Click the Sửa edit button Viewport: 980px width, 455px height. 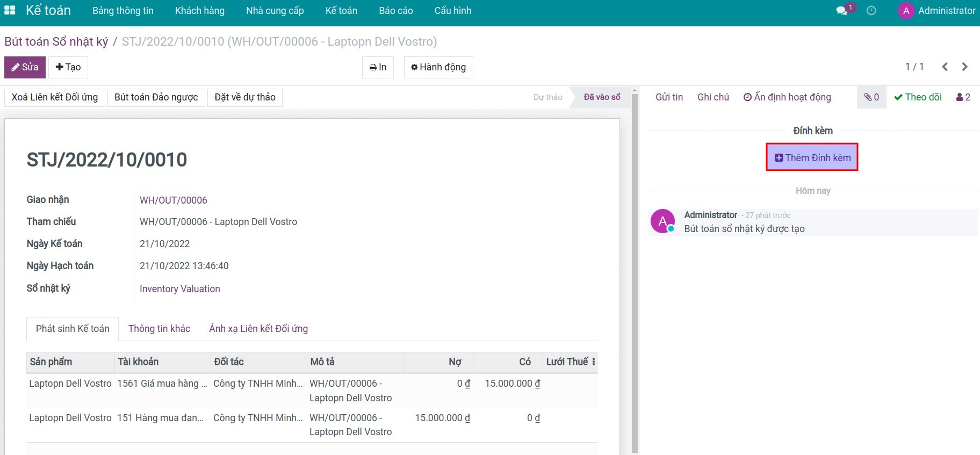(25, 67)
